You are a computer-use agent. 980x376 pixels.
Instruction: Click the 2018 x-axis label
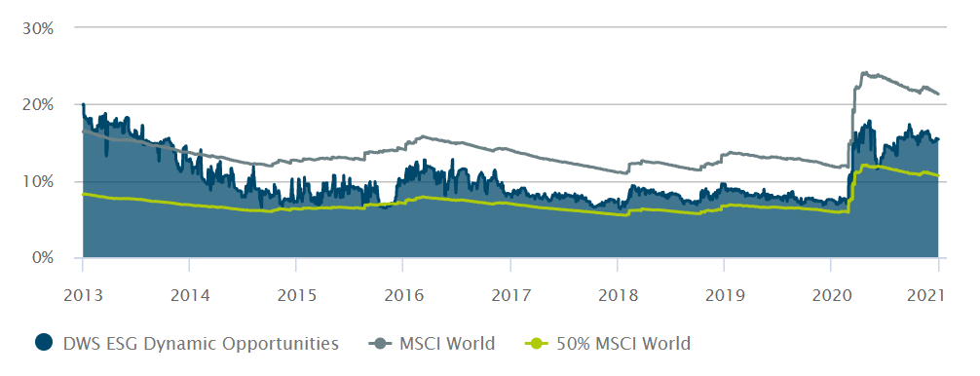(x=617, y=295)
